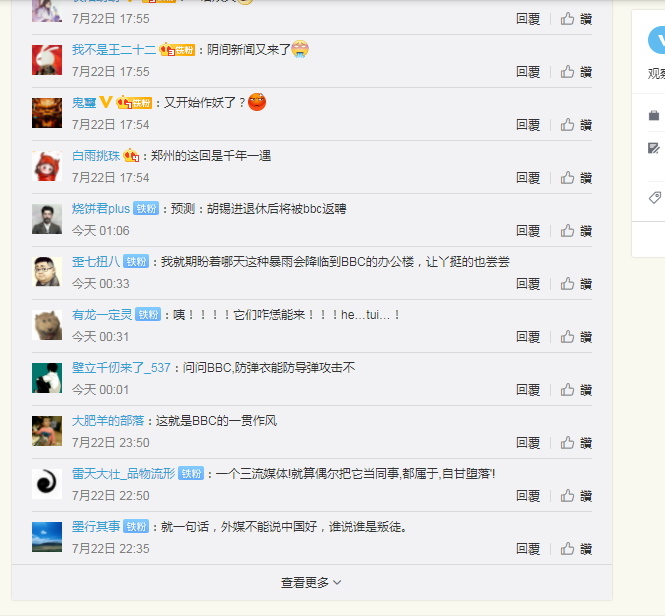Open 烧饼君plus user profile link
Screen dimensions: 665x616
(x=101, y=209)
